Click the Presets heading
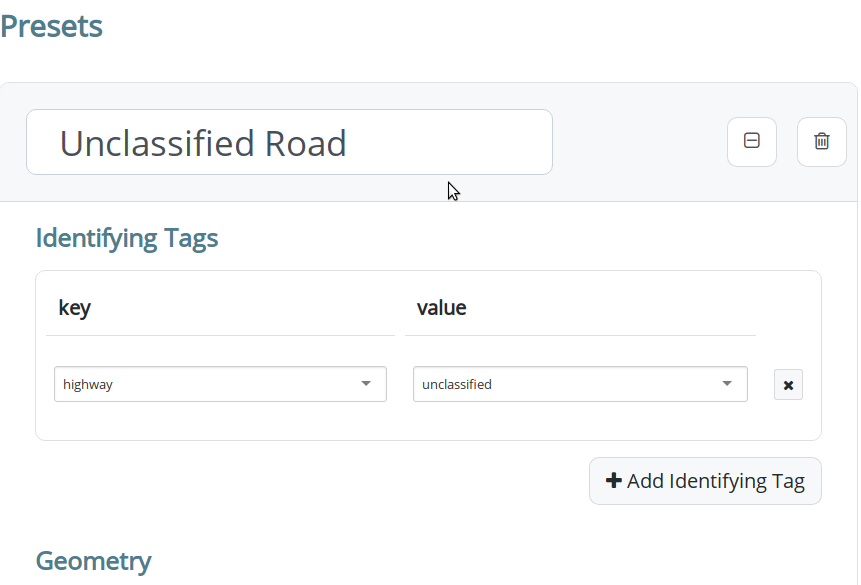This screenshot has width=861, height=585. [x=51, y=26]
